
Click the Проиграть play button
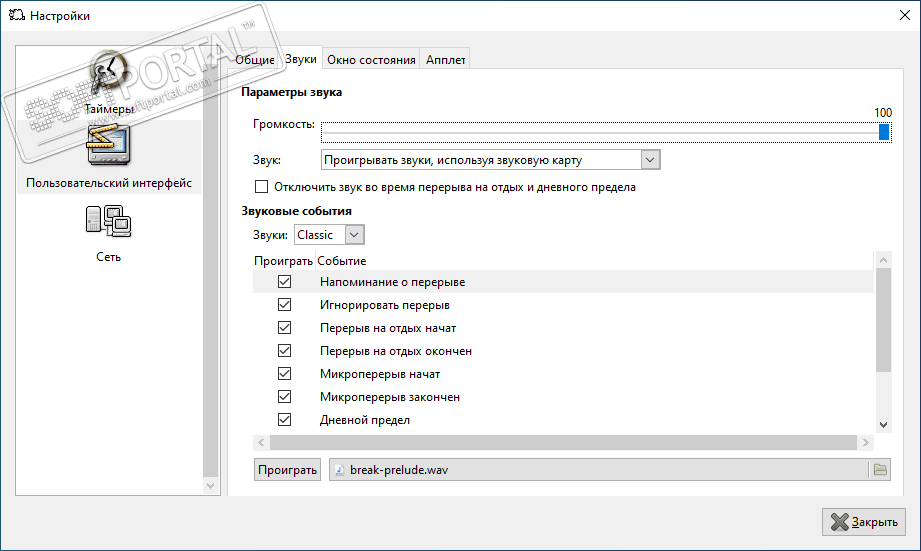pos(287,469)
